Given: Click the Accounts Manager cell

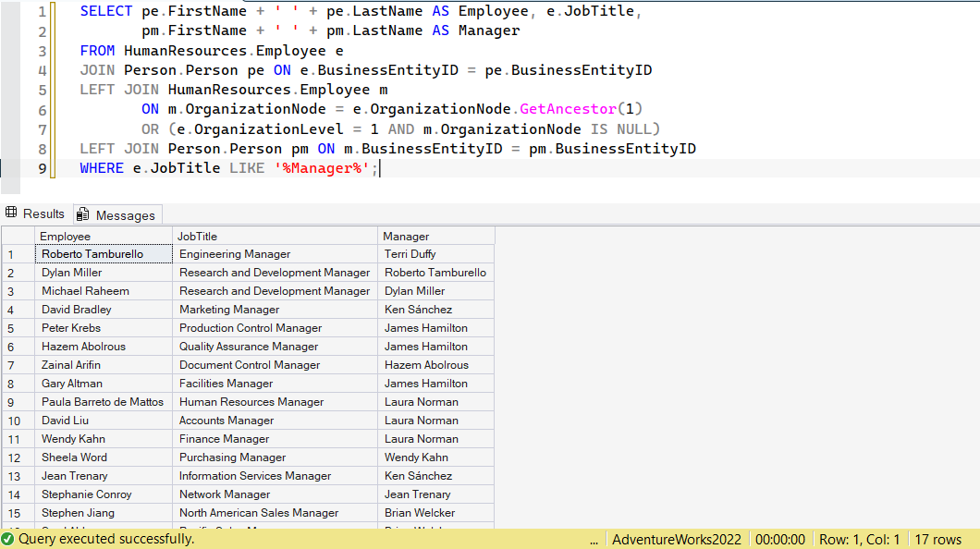Looking at the screenshot, I should click(275, 421).
